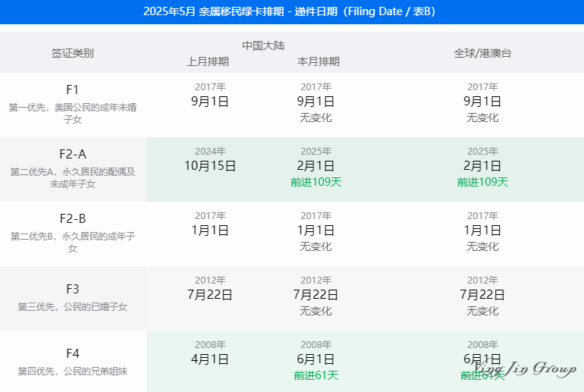Select the 上月排期 sub-header

point(208,61)
